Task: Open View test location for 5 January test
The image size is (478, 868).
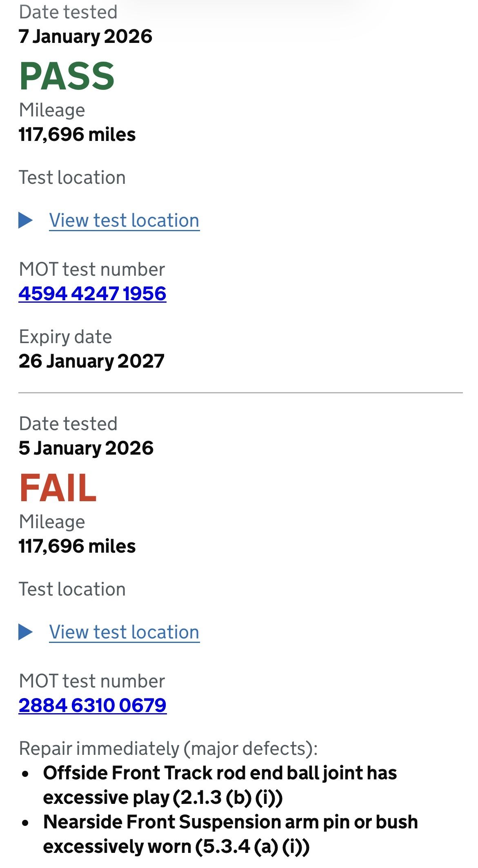Action: tap(124, 632)
